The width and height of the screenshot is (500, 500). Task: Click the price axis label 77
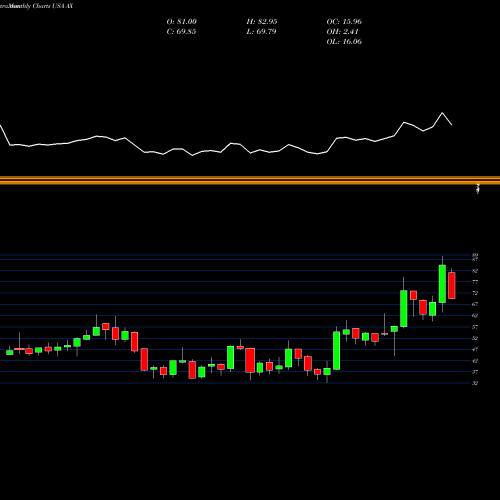[475, 282]
